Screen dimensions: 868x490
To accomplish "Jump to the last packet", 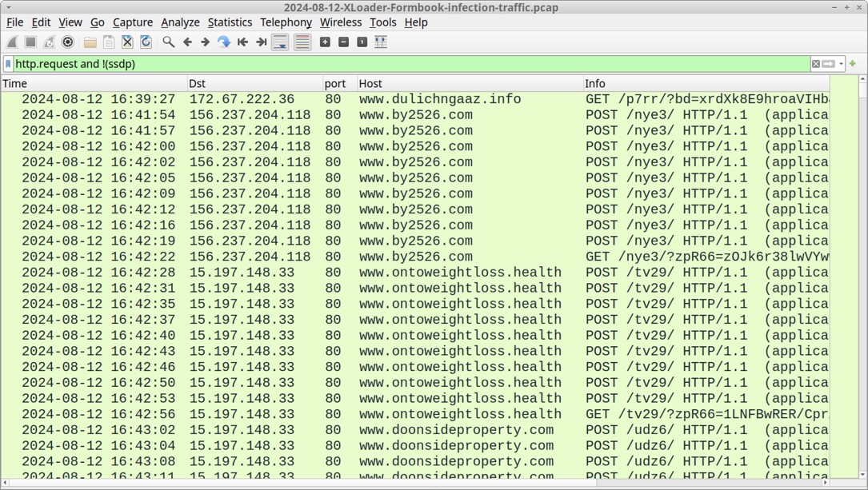I will [262, 42].
